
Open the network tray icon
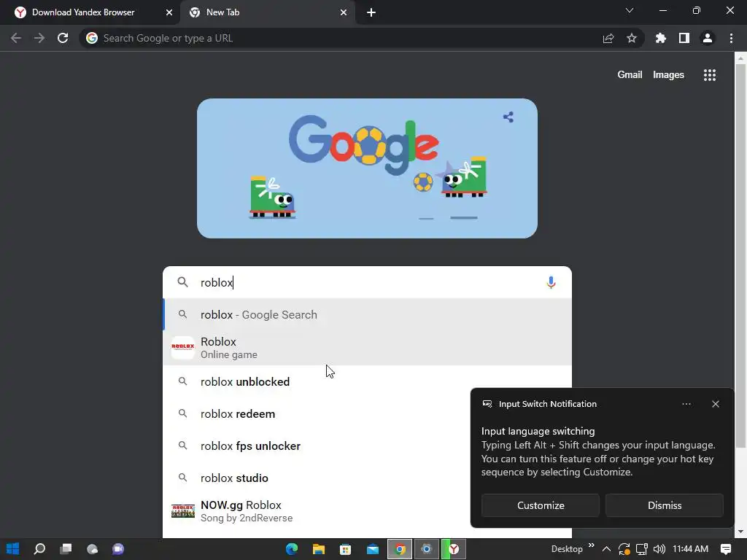pyautogui.click(x=642, y=549)
